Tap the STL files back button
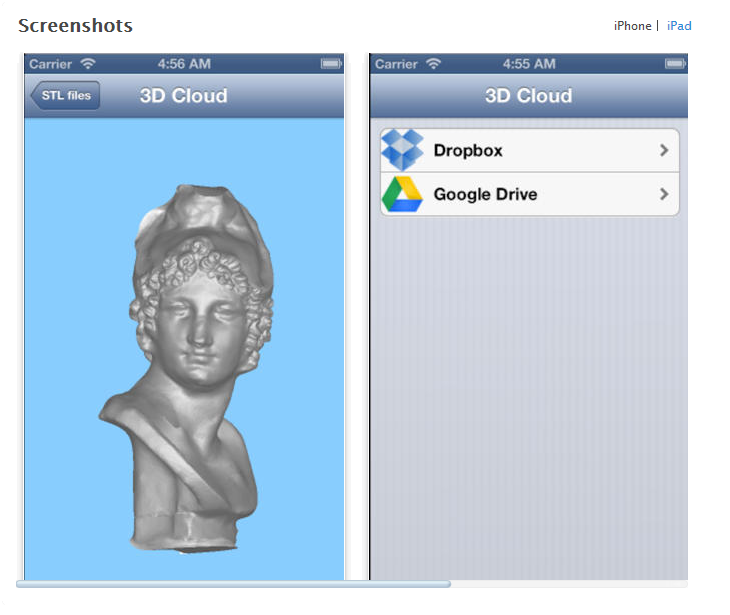730x615 pixels. point(65,96)
